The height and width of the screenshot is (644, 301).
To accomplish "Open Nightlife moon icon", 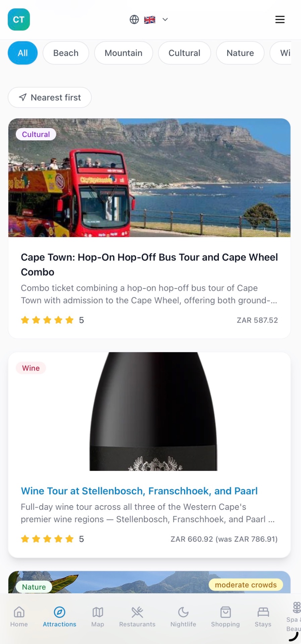I will [183, 612].
